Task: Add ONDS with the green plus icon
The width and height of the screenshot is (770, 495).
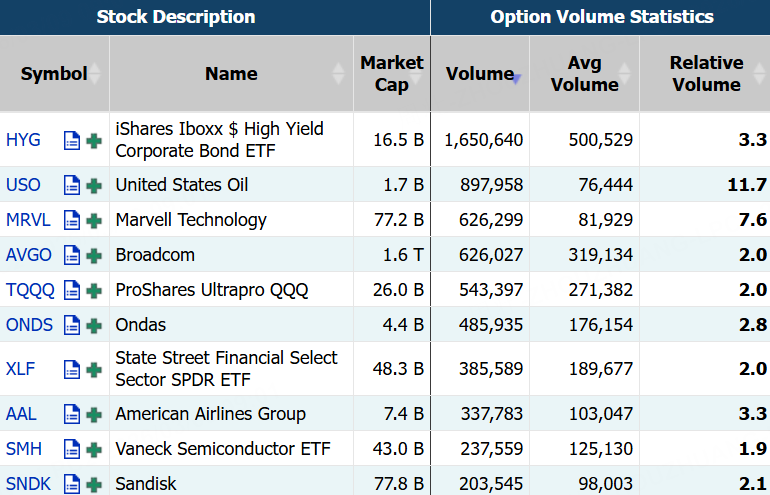Action: coord(94,325)
